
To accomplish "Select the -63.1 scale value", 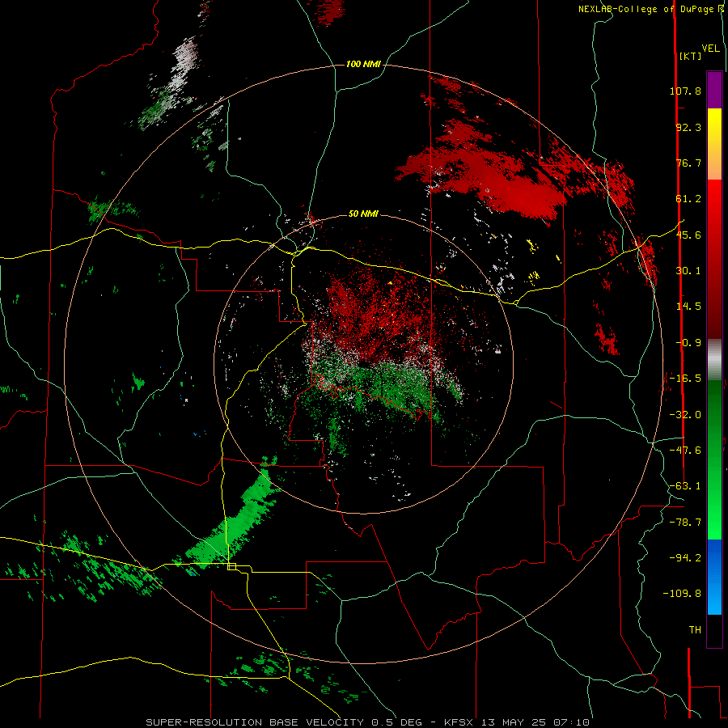I will coord(685,486).
